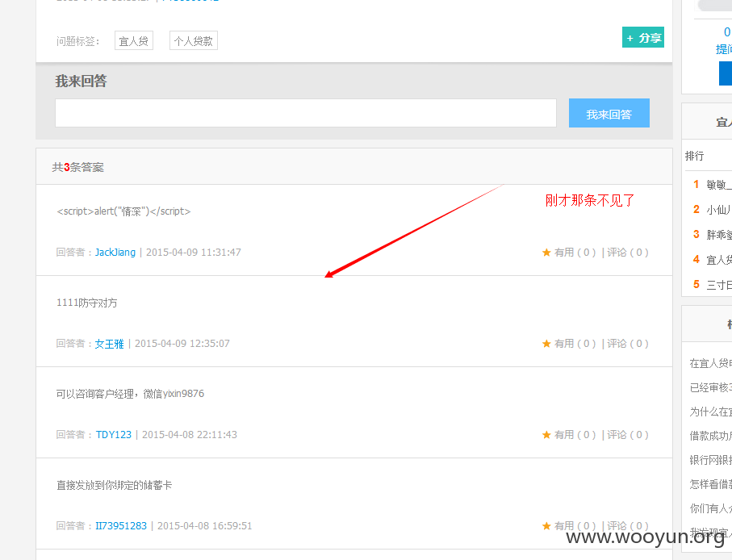The image size is (732, 560).
Task: Click the 个人贷款 question tag
Action: pos(193,40)
